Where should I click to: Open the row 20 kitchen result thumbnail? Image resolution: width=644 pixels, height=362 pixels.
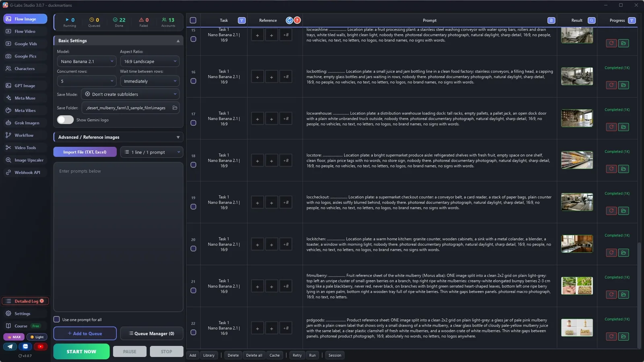[x=577, y=244]
